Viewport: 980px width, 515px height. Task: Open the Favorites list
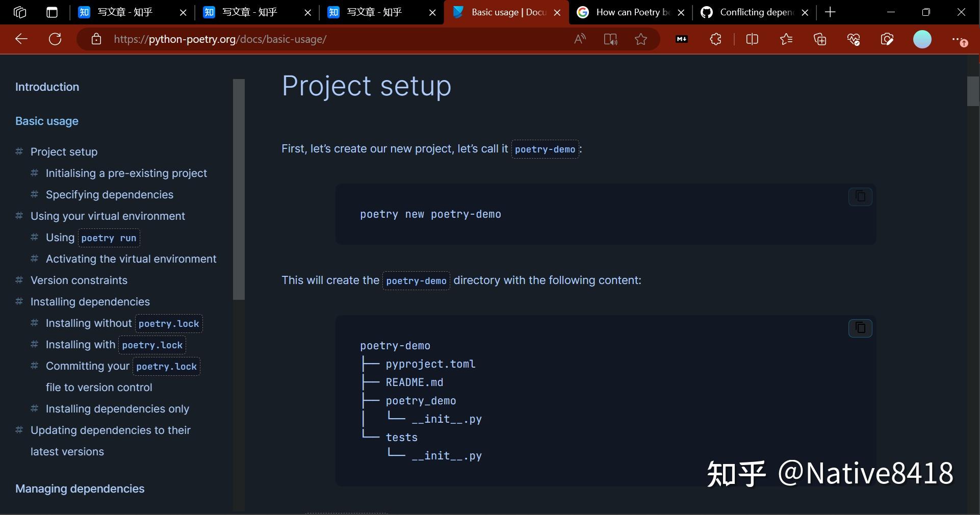(786, 39)
